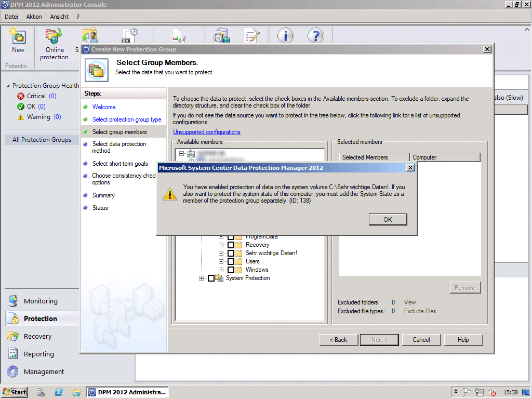Close the DPM message dialog with X
532x399 pixels.
point(410,168)
